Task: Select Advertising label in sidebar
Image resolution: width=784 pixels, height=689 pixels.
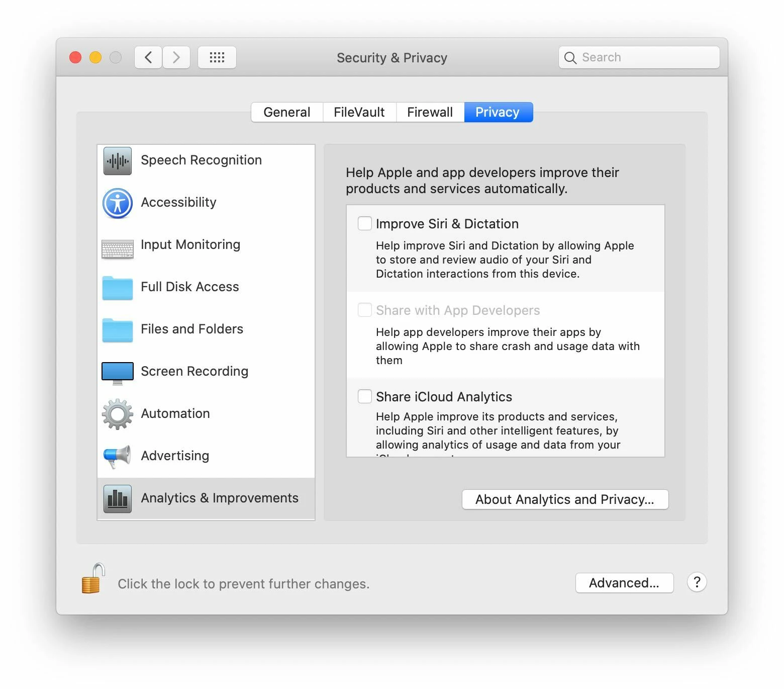Action: click(175, 456)
